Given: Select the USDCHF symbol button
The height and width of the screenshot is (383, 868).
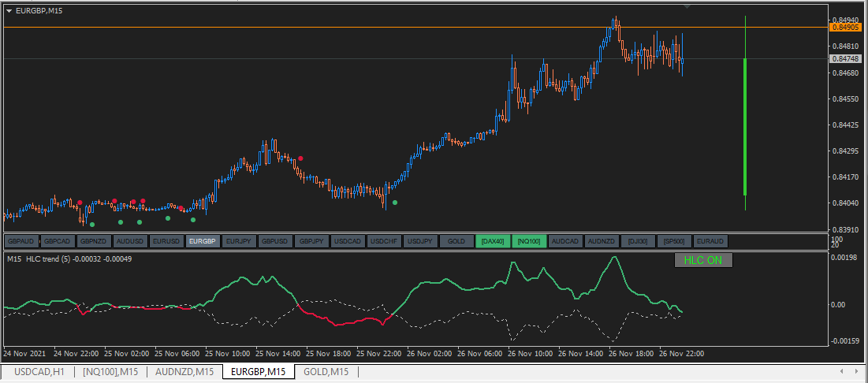Looking at the screenshot, I should (x=384, y=241).
